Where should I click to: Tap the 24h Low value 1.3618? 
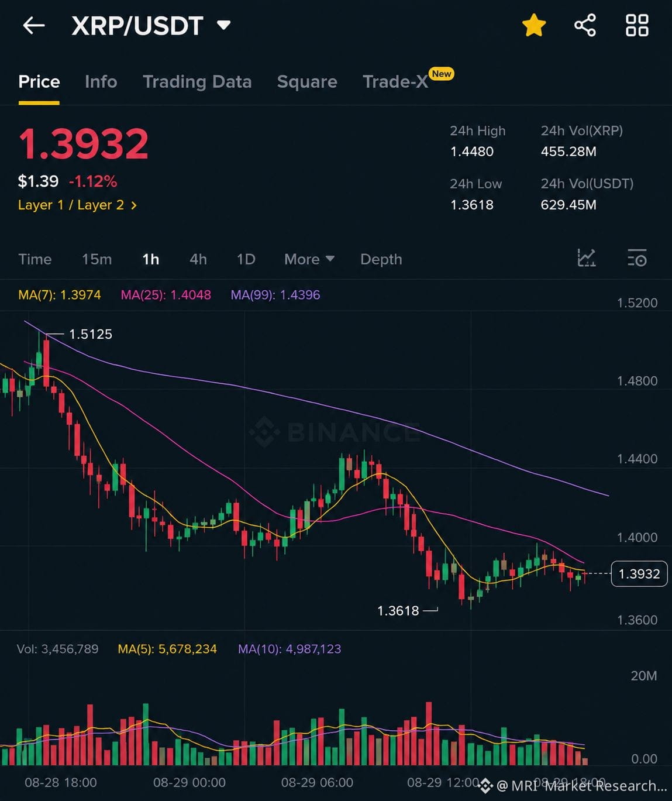click(471, 205)
